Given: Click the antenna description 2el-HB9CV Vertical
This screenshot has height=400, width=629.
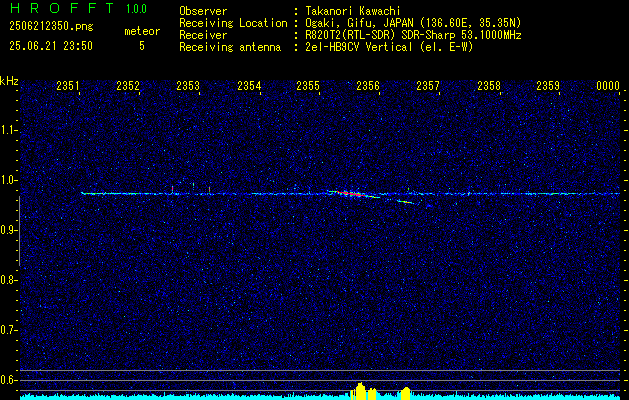Looking at the screenshot, I should point(358,47).
